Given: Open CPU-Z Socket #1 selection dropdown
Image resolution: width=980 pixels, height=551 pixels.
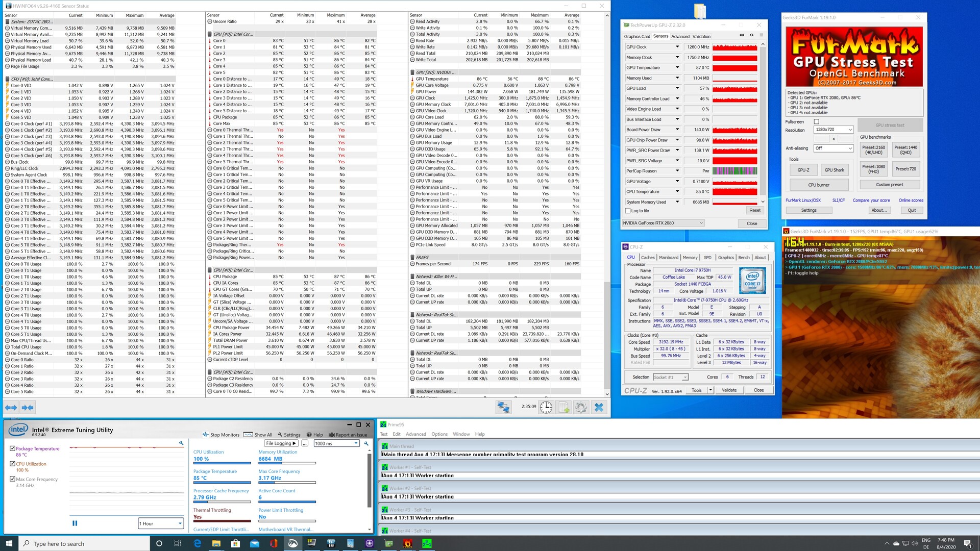Looking at the screenshot, I should click(x=670, y=377).
